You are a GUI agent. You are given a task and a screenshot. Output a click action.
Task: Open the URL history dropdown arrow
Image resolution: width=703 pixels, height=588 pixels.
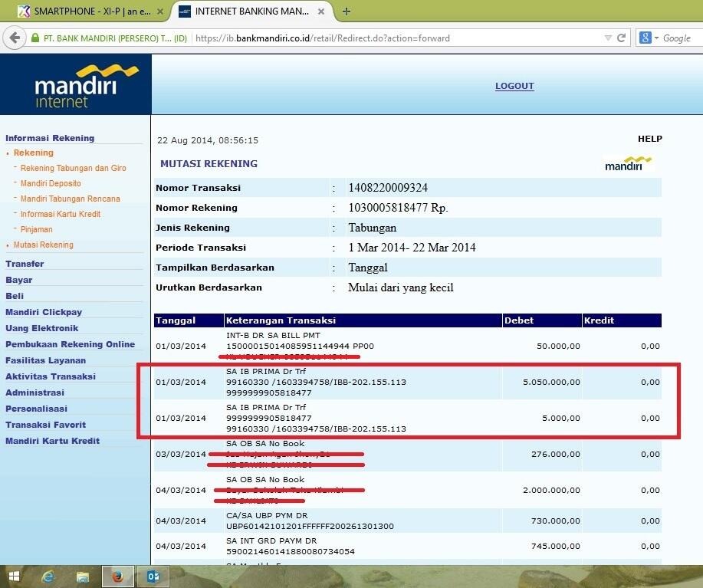[x=607, y=38]
